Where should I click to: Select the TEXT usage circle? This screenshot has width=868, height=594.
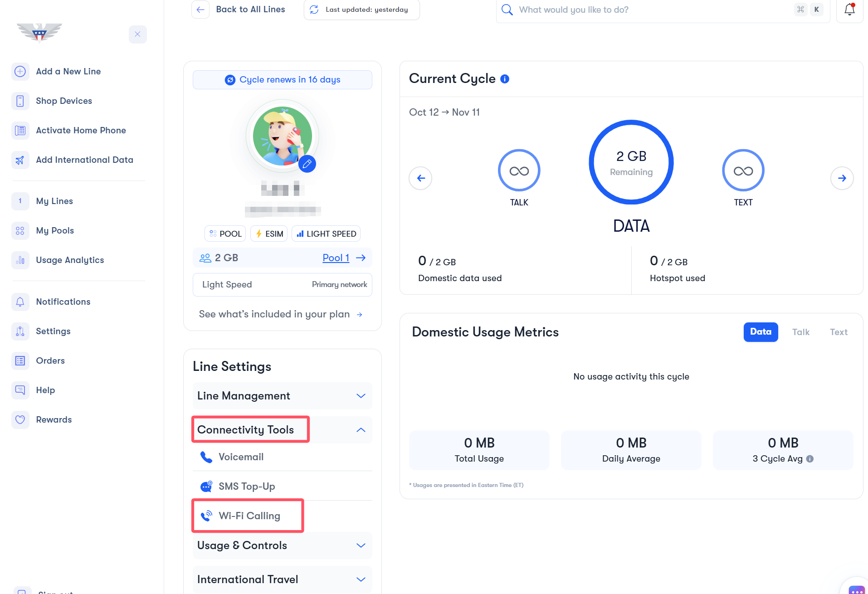(743, 171)
